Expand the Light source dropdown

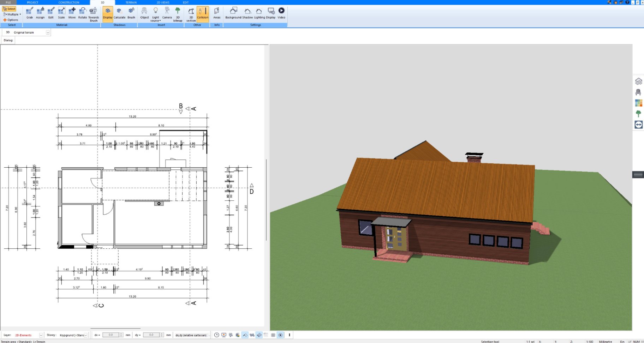155,14
